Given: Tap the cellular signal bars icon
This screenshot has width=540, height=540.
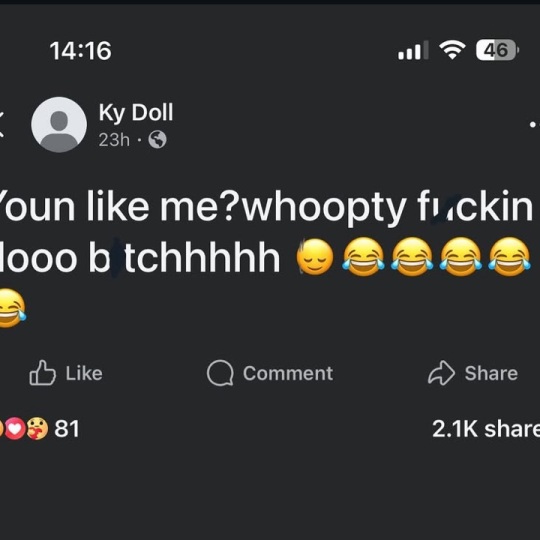Looking at the screenshot, I should pyautogui.click(x=413, y=50).
